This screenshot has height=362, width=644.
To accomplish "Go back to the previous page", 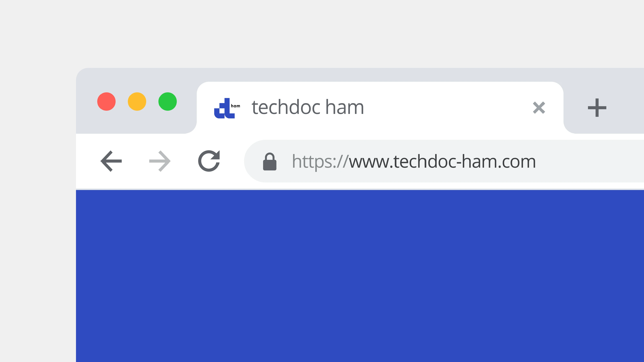I will [111, 161].
